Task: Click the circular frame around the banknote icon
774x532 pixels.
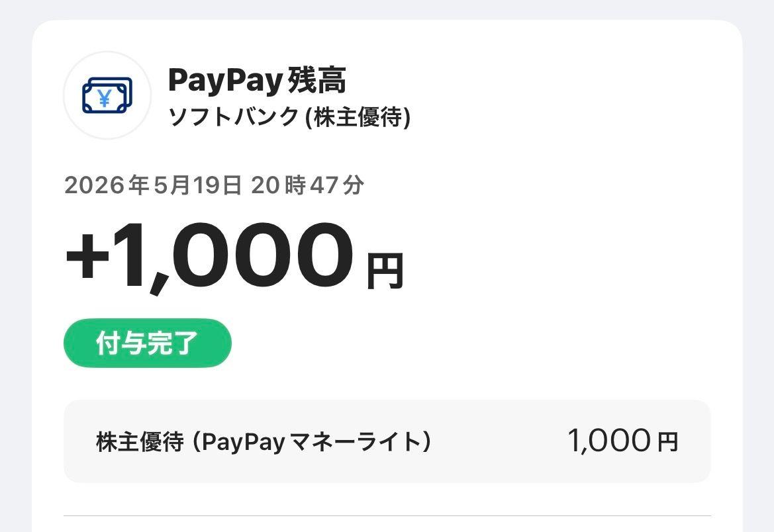Action: click(107, 95)
